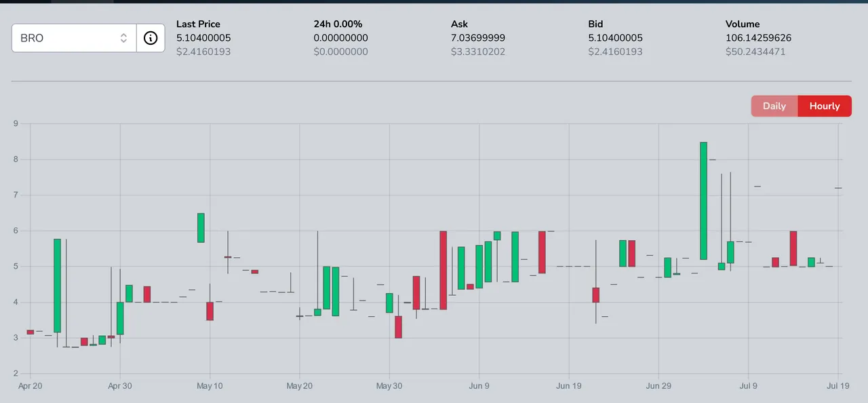This screenshot has width=868, height=403.
Task: Open the BRO token selector dropdown
Action: [74, 38]
